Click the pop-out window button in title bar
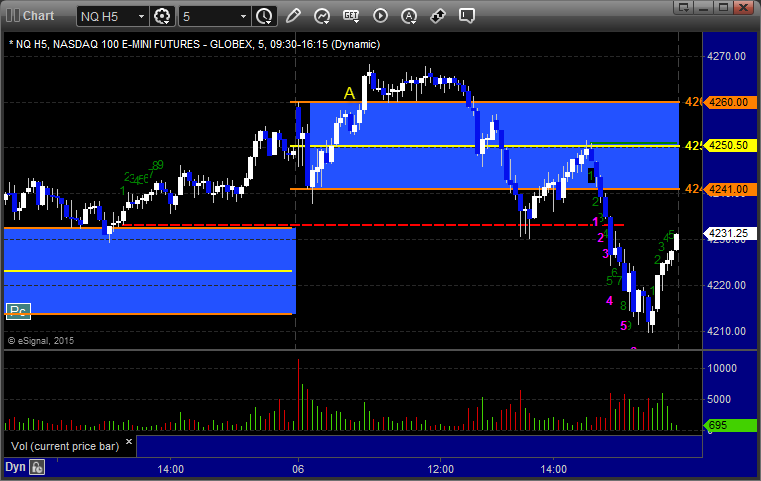Screen dimensions: 761x481 [x=684, y=7]
